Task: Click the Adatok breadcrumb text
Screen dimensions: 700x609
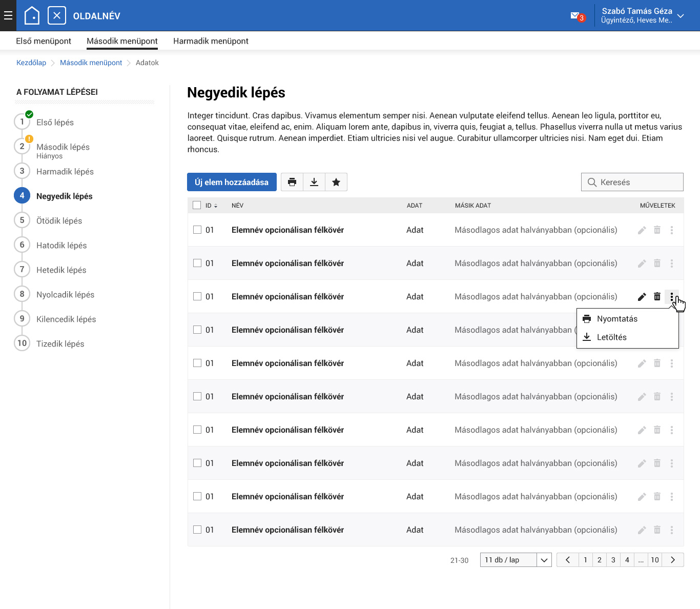Action: (x=147, y=63)
